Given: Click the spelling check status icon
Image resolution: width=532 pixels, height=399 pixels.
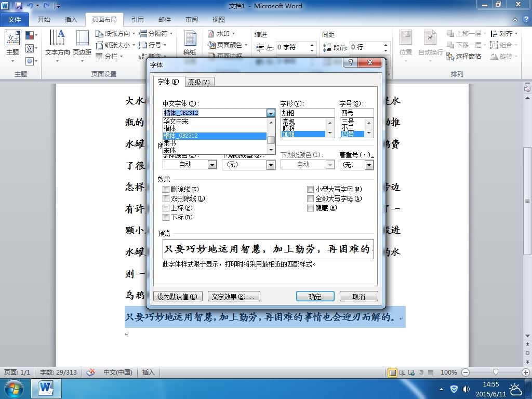Looking at the screenshot, I should coord(90,372).
